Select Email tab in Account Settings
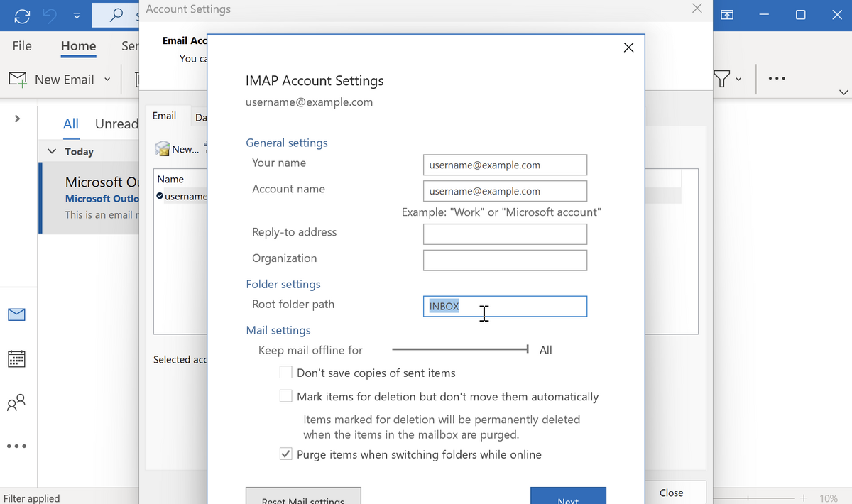This screenshot has width=852, height=504. pos(165,116)
